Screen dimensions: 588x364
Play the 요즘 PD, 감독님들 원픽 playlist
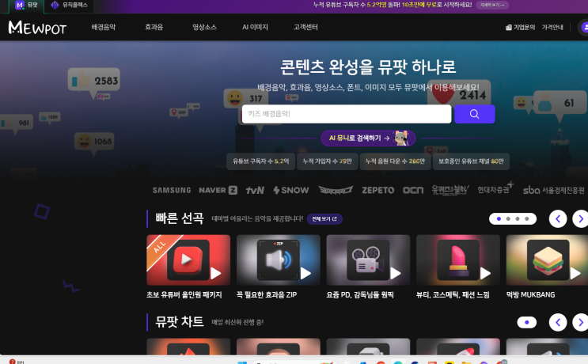click(x=396, y=274)
